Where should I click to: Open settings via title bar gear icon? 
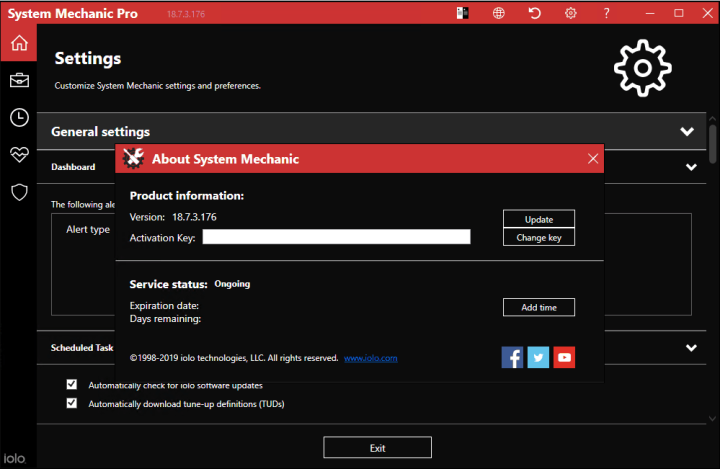[571, 13]
